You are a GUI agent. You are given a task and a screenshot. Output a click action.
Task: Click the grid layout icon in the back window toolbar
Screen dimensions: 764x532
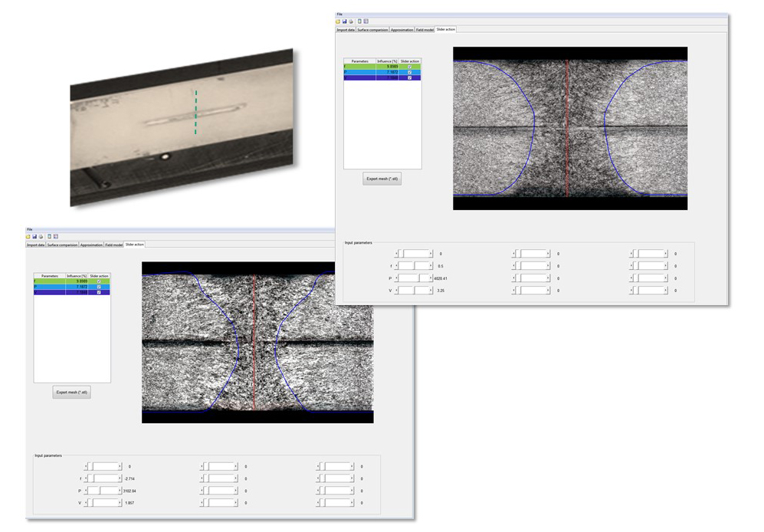[x=55, y=237]
